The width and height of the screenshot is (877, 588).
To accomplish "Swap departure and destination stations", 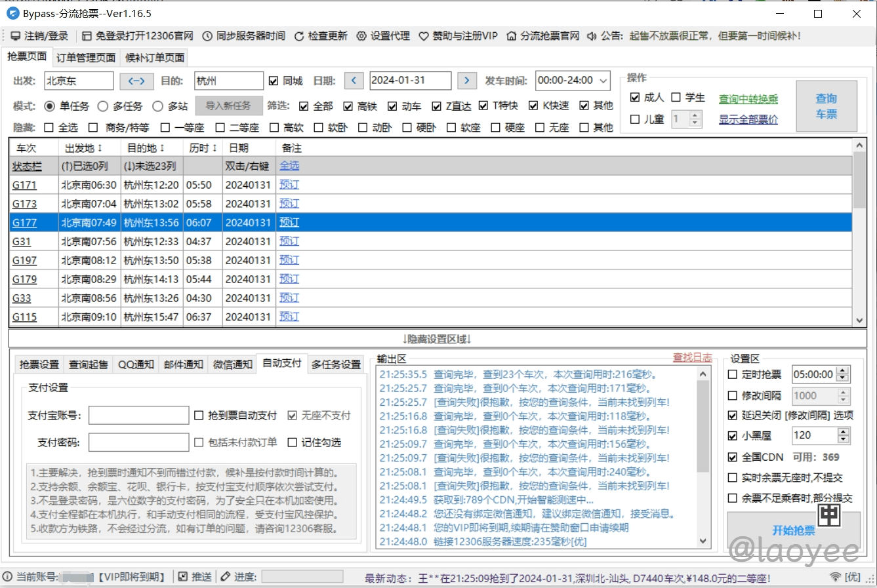I will (136, 81).
